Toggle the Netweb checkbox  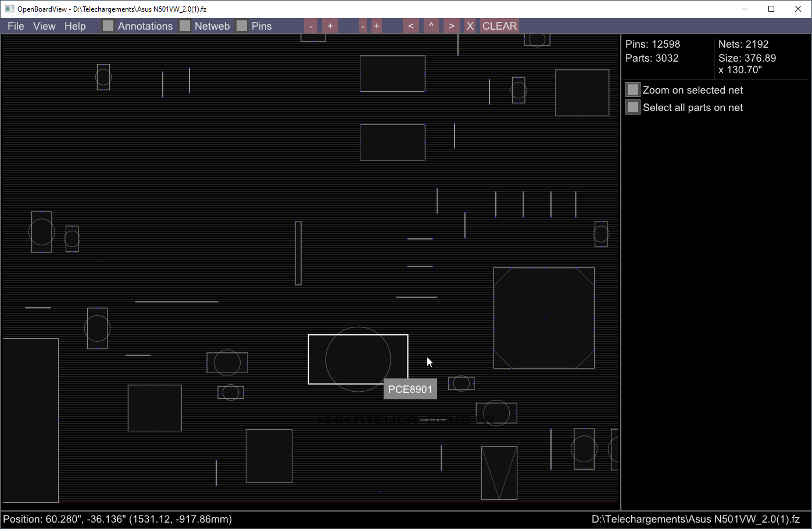(x=185, y=26)
